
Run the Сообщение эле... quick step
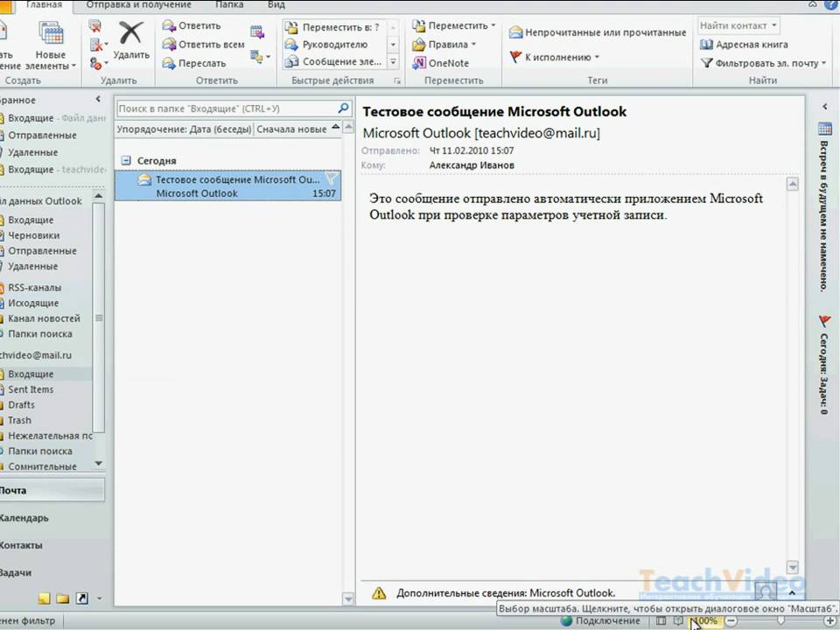(x=333, y=61)
